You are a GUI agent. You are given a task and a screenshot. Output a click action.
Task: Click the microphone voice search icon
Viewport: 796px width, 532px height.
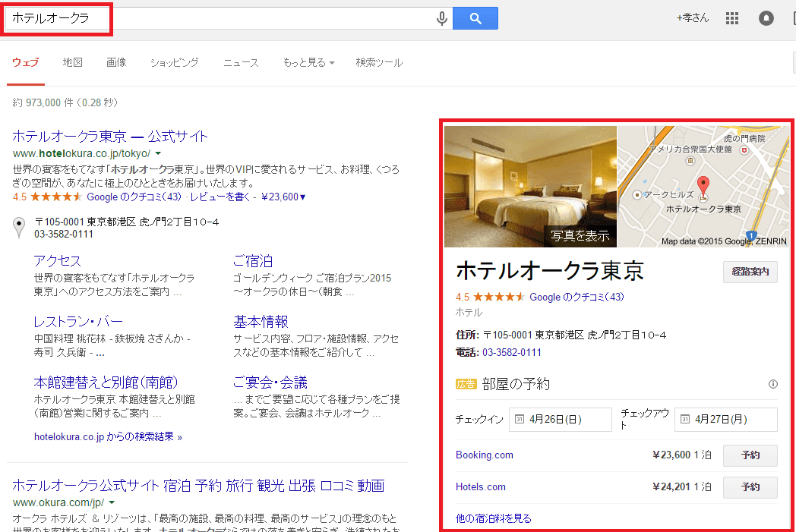tap(442, 19)
